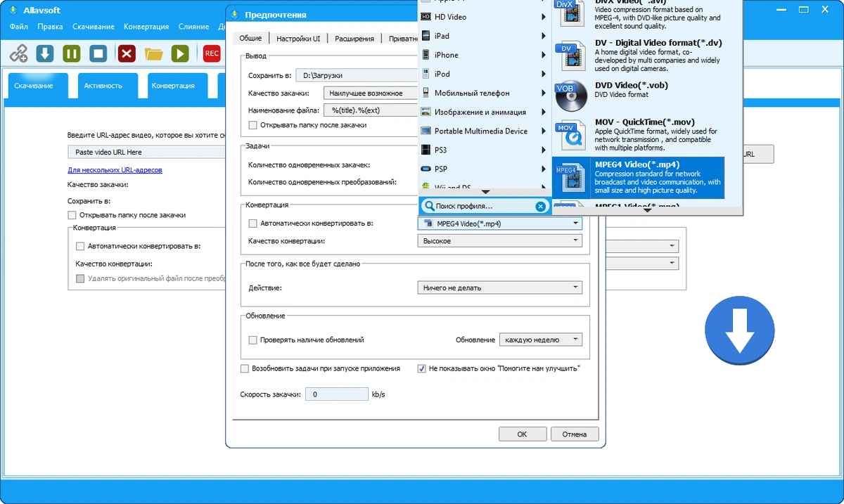Viewport: 844px width, 504px height.
Task: Uncheck the don't show 'Help us improve' window box
Action: click(x=422, y=368)
